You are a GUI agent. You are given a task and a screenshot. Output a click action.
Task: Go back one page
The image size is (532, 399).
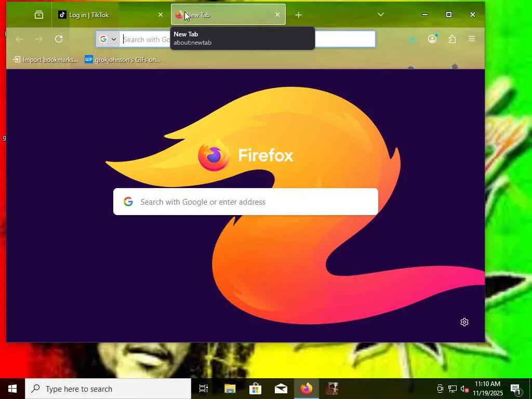19,39
